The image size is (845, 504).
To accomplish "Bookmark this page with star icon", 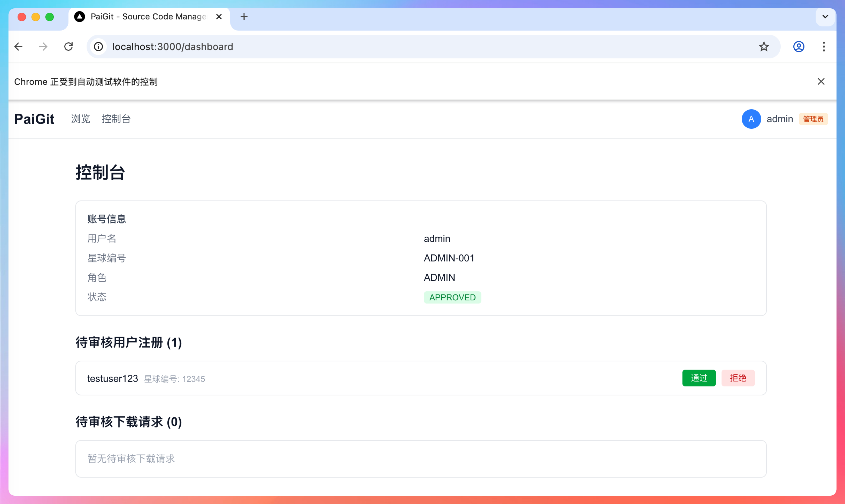I will tap(763, 47).
